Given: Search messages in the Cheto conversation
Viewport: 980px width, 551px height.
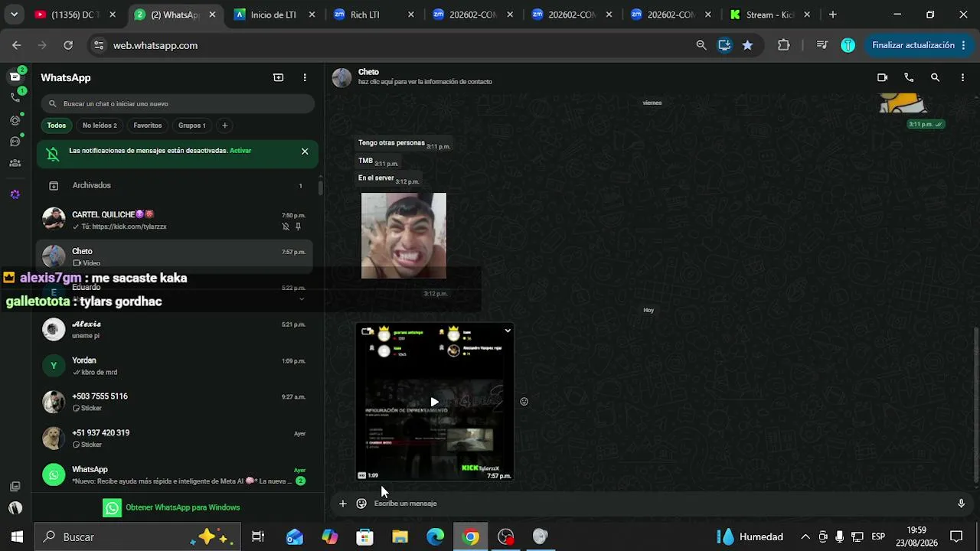Looking at the screenshot, I should [935, 77].
